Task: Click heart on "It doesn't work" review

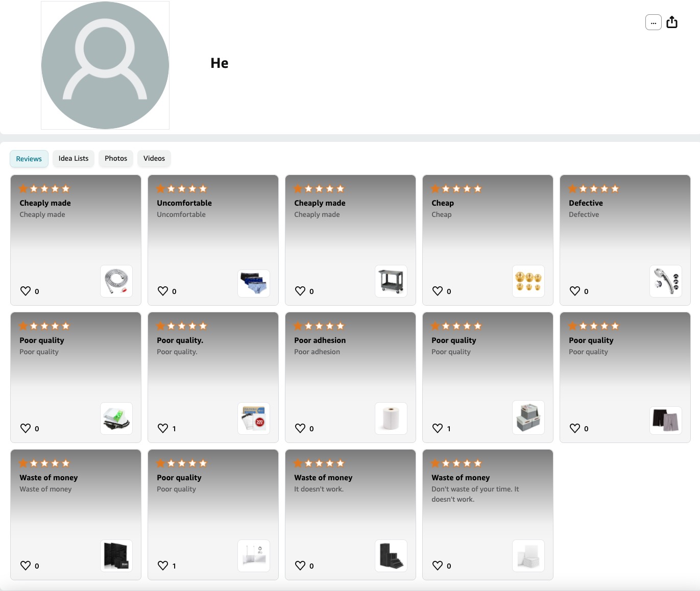Action: point(300,565)
